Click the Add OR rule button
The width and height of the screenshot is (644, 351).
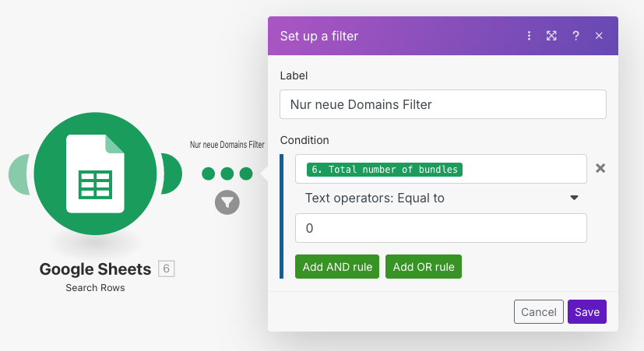(424, 267)
